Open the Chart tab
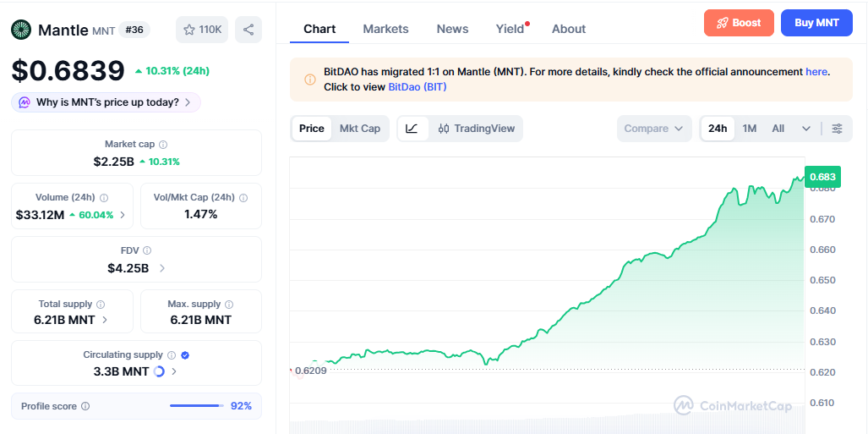 (x=319, y=29)
